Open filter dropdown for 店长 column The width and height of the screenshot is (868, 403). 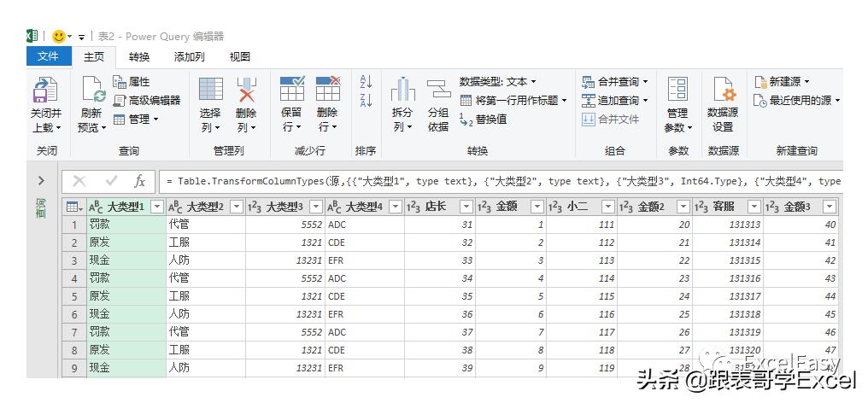click(466, 207)
